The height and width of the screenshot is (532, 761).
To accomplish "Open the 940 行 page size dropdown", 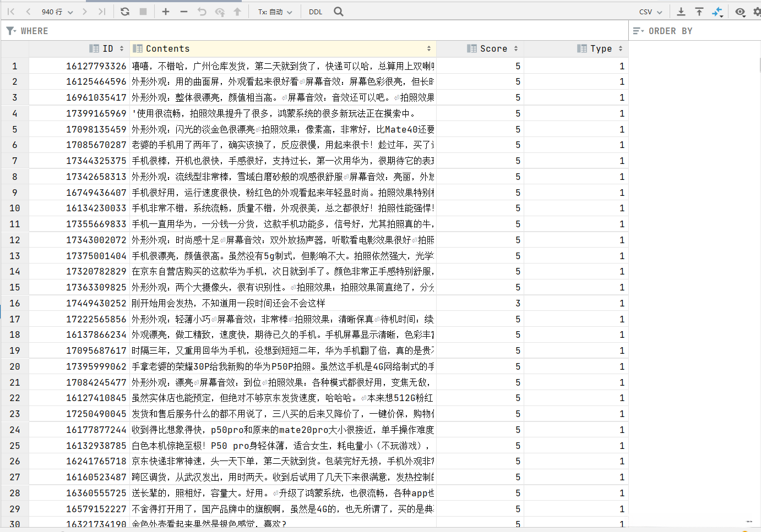I will tap(57, 12).
